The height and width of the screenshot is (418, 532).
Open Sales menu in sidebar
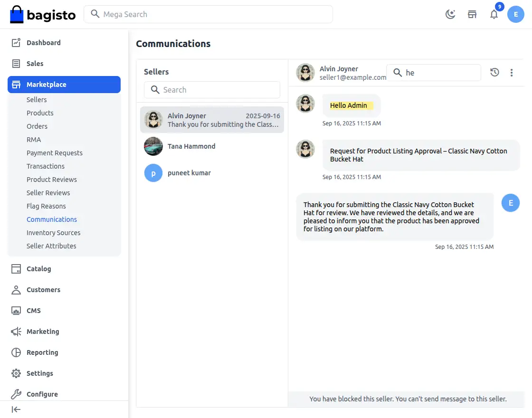(35, 64)
